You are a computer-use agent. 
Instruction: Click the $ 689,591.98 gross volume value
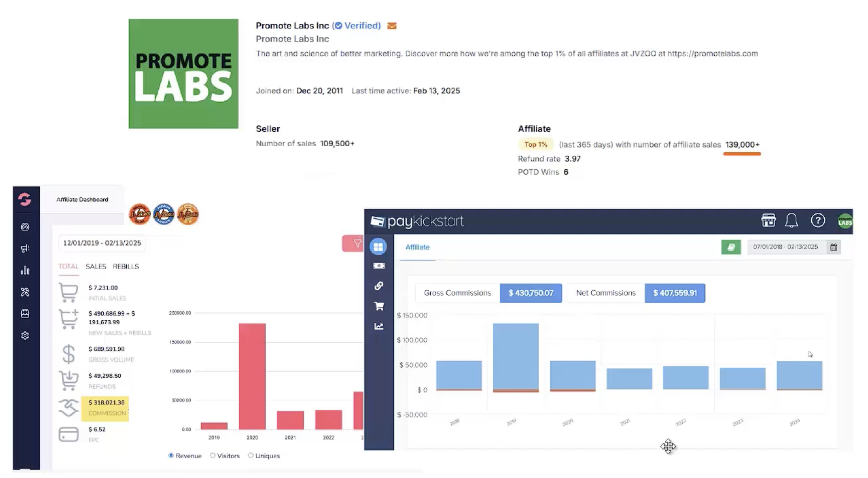tap(106, 349)
